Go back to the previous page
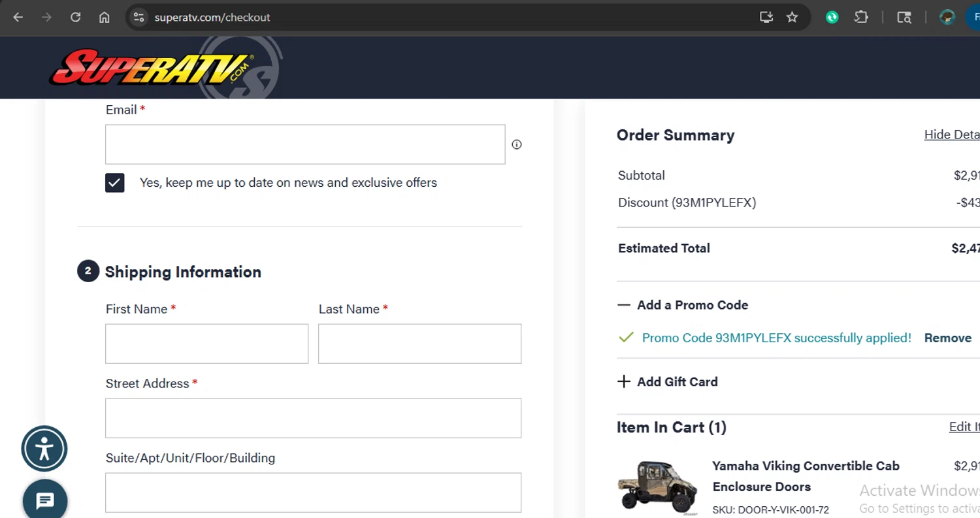 (18, 18)
